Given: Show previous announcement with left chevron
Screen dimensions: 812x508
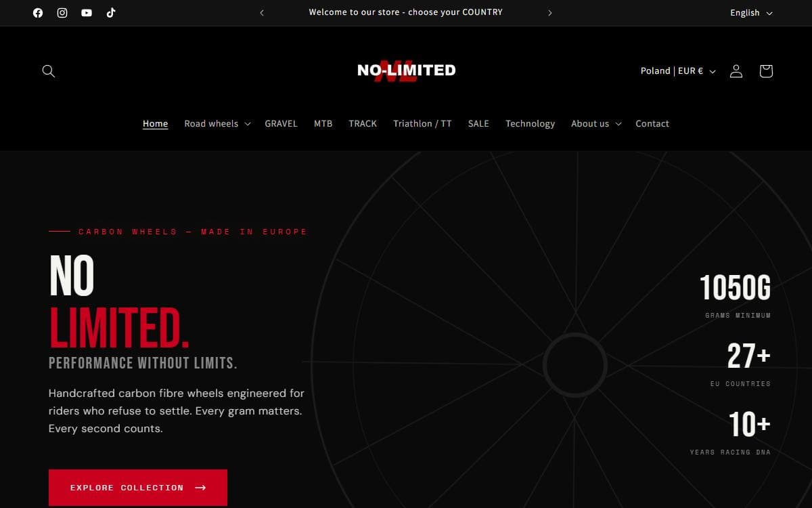Looking at the screenshot, I should coord(262,13).
